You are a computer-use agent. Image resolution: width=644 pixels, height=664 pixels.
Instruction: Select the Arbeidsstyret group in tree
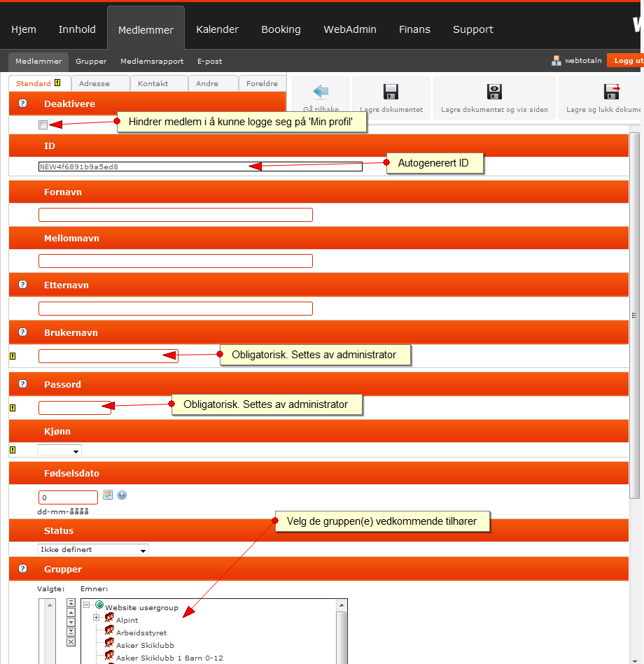point(141,633)
